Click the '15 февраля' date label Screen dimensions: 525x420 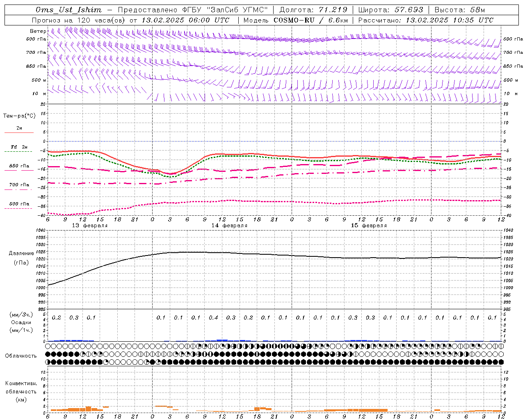(369, 226)
